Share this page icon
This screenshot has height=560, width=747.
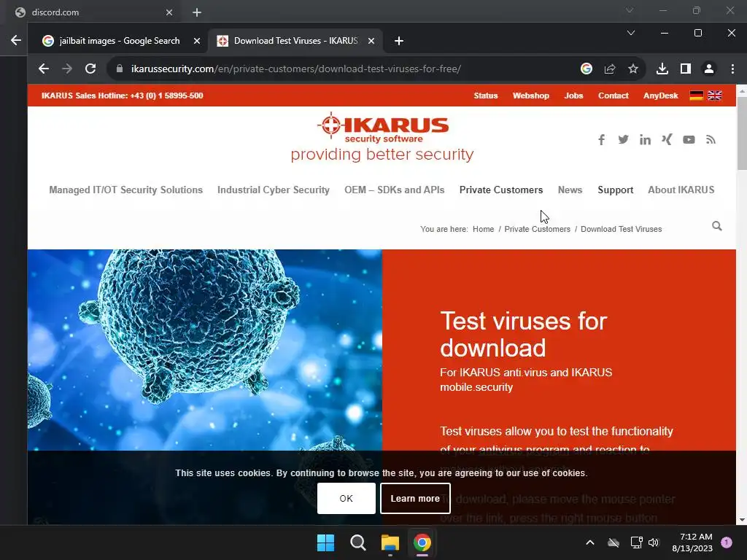click(610, 69)
